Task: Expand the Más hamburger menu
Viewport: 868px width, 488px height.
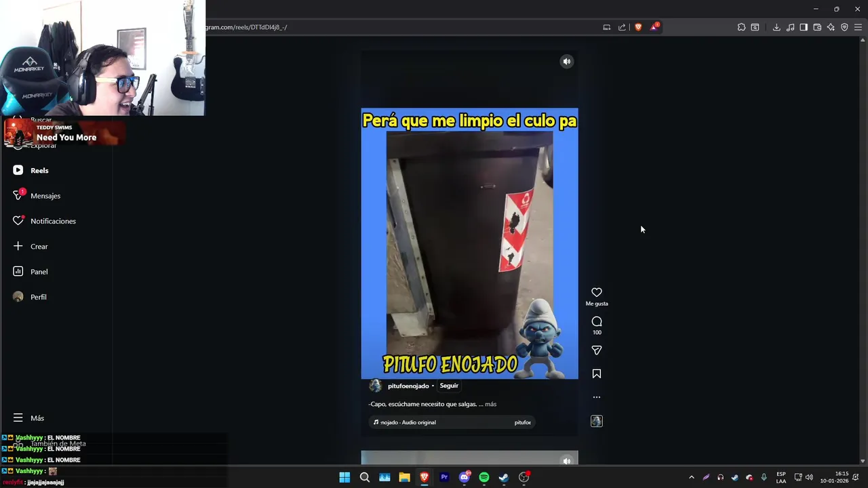Action: (x=28, y=418)
